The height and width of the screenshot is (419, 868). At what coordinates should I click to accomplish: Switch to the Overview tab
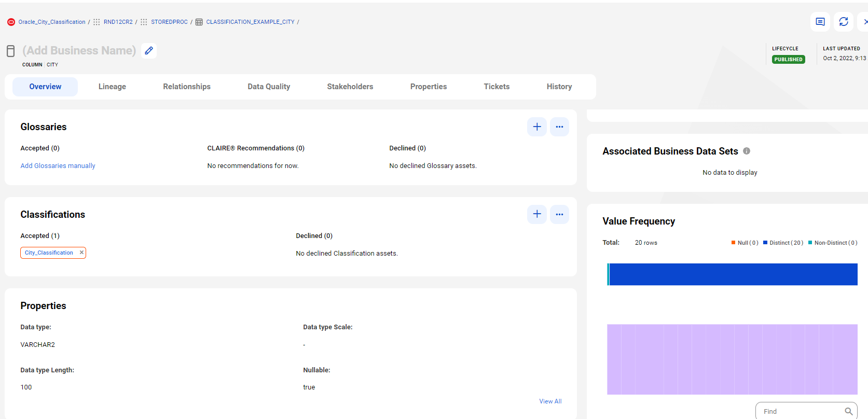[45, 87]
